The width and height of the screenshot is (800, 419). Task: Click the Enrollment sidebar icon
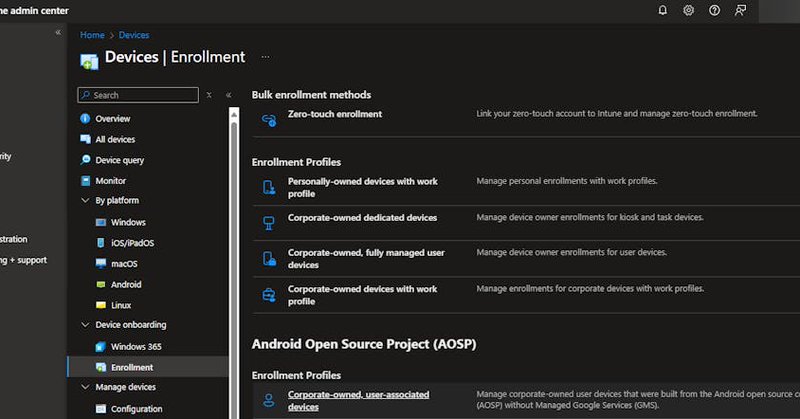click(x=101, y=367)
